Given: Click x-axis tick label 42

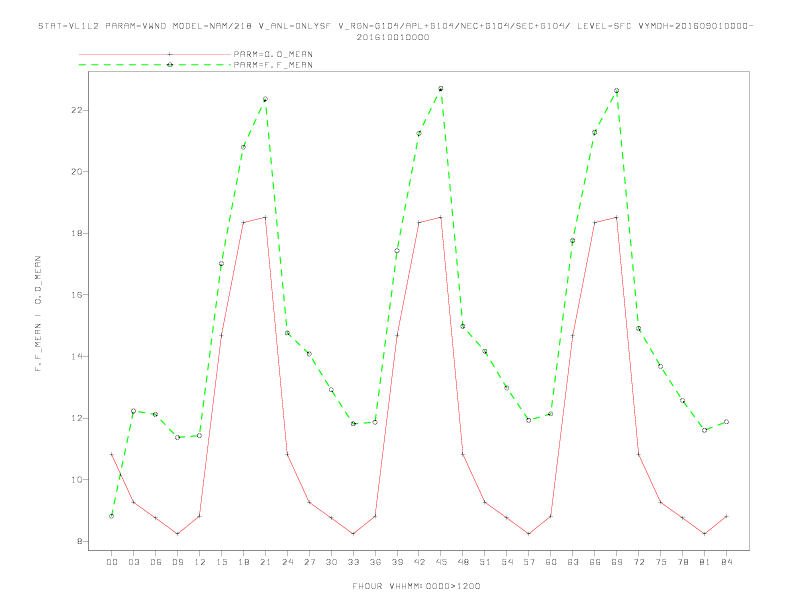Looking at the screenshot, I should 419,562.
